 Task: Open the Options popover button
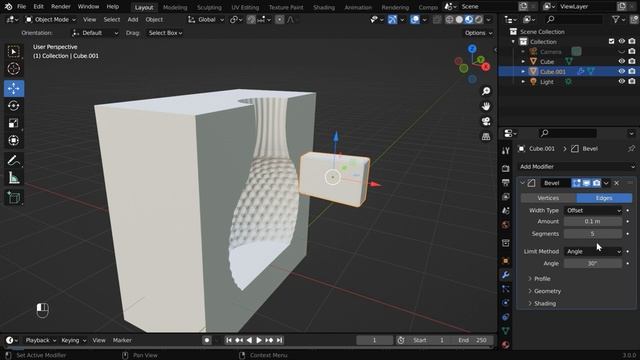tap(478, 33)
